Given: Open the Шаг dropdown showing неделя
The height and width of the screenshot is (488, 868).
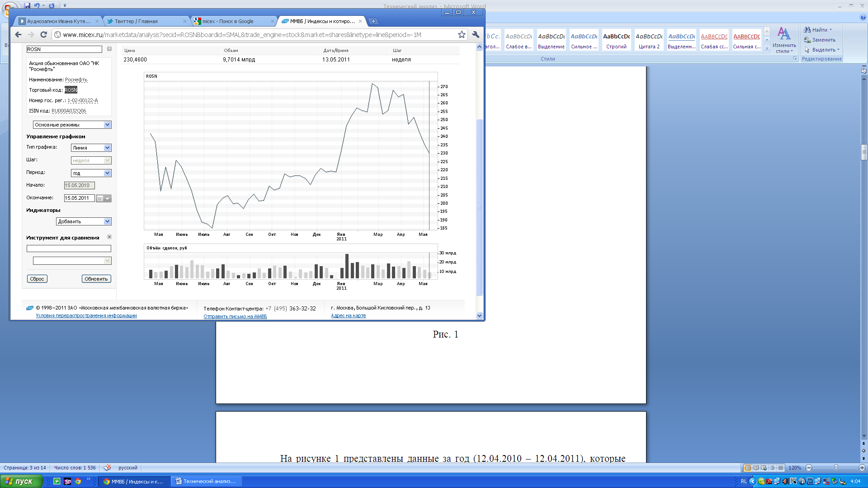Looking at the screenshot, I should point(91,160).
